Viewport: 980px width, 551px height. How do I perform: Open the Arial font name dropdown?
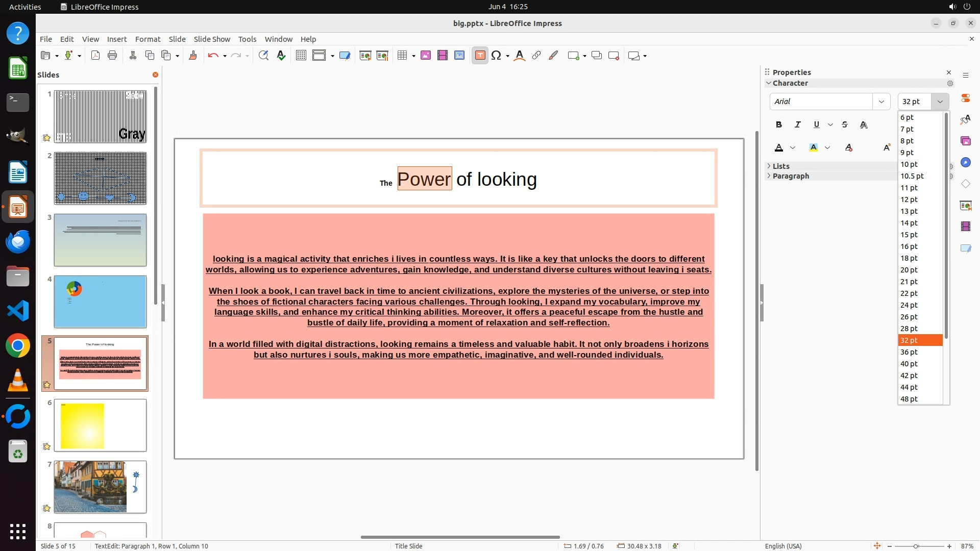[x=881, y=102]
